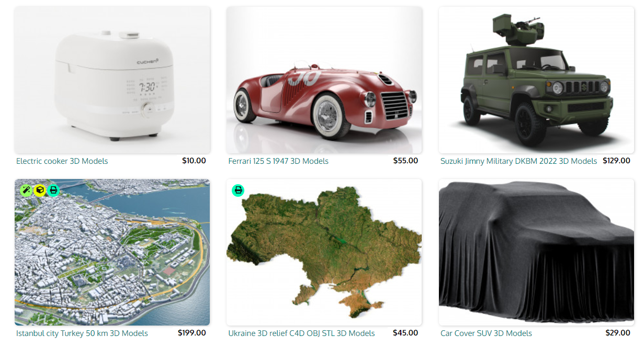644x347 pixels.
Task: Open the covered SUV car thumbnail
Action: point(536,252)
